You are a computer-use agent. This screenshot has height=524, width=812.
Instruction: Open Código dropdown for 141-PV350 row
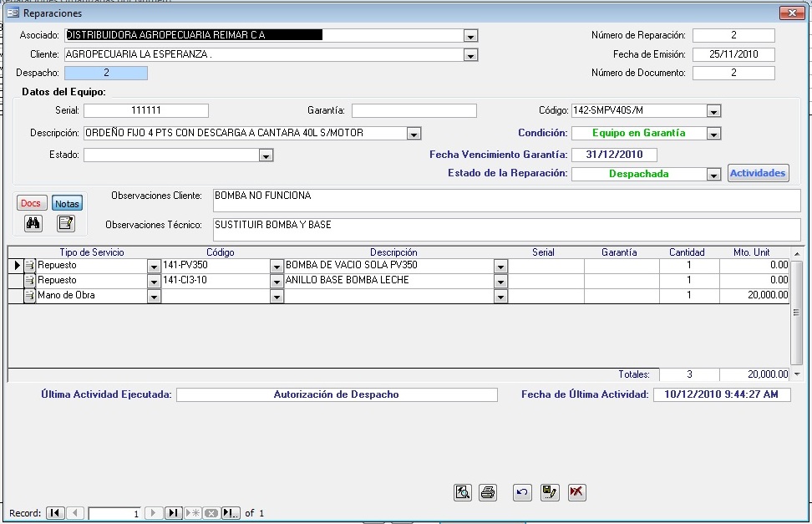pos(277,267)
